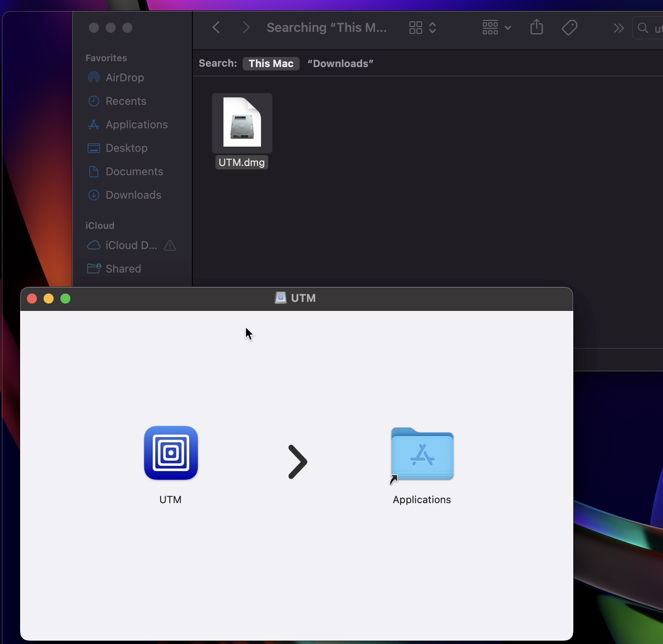Click the Share toolbar icon
The width and height of the screenshot is (663, 644).
(x=537, y=28)
